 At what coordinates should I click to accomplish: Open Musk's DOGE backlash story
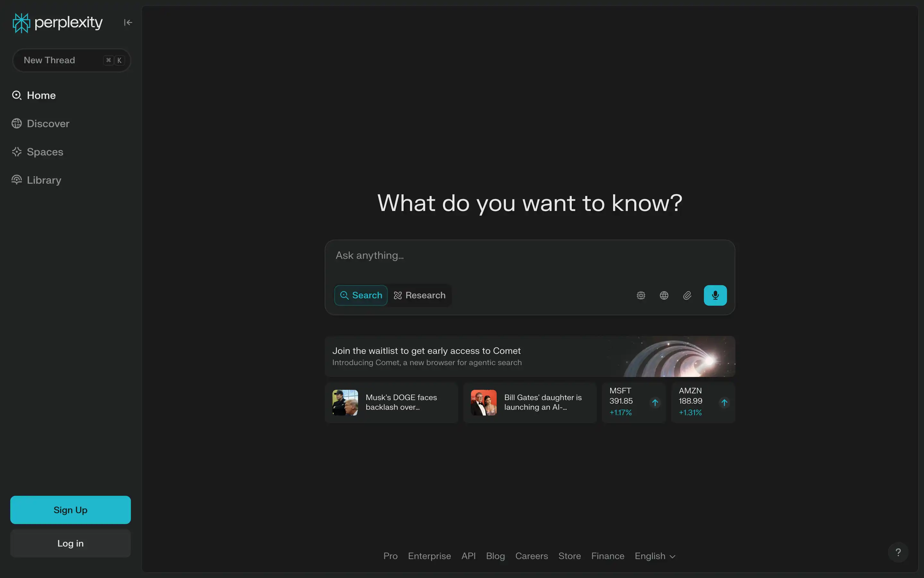click(391, 403)
